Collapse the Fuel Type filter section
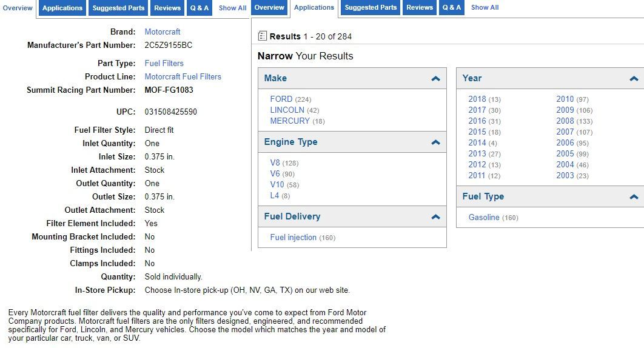Viewport: 644px width, 348px height. click(x=634, y=197)
